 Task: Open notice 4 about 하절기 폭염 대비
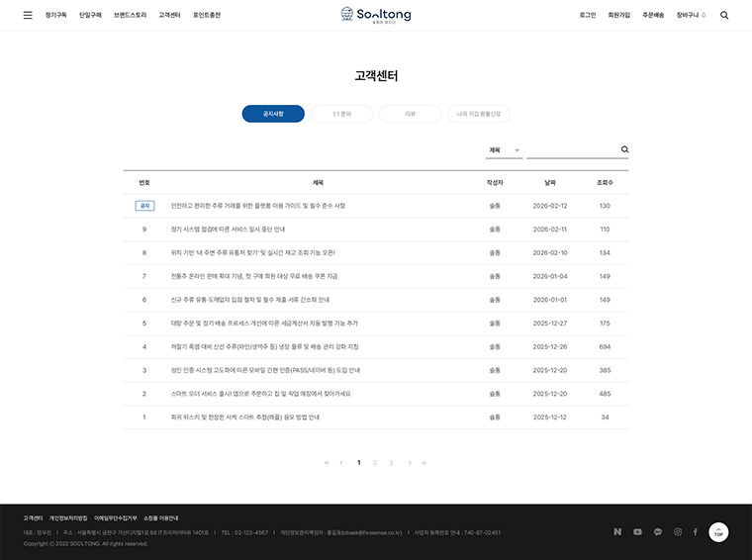[x=265, y=346]
